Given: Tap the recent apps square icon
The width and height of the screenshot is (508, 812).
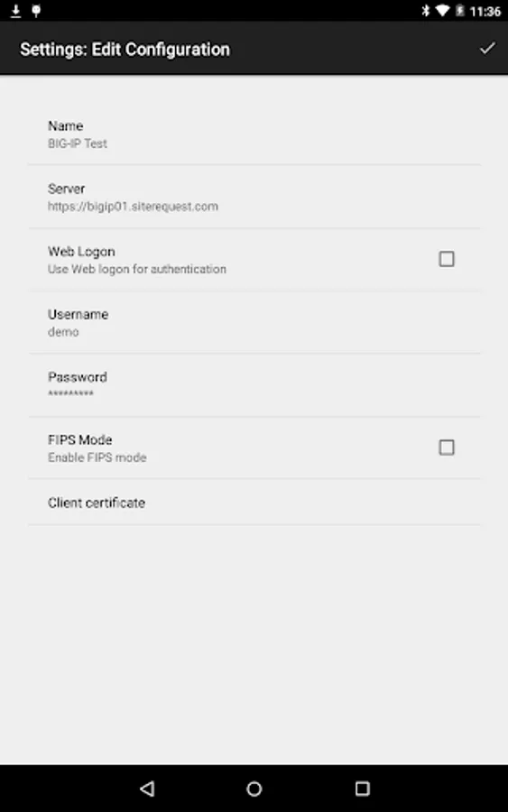Looking at the screenshot, I should click(362, 789).
